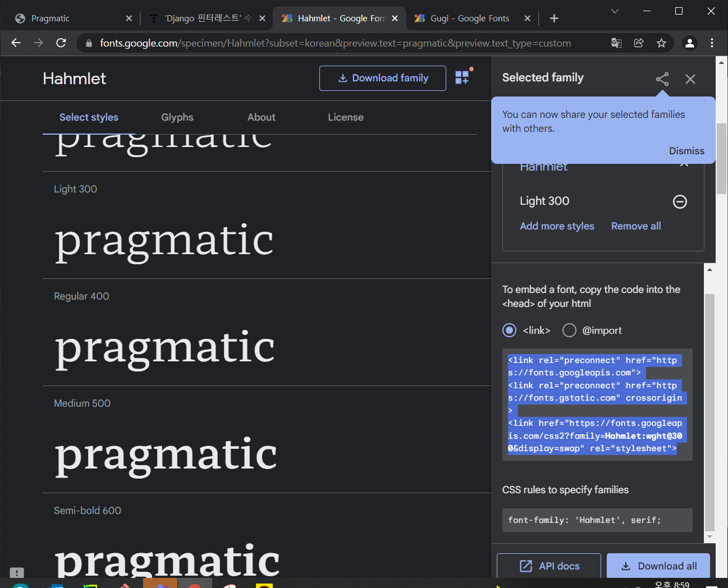
Task: Click the main page vertical scrollbar thumb
Action: coord(722,158)
